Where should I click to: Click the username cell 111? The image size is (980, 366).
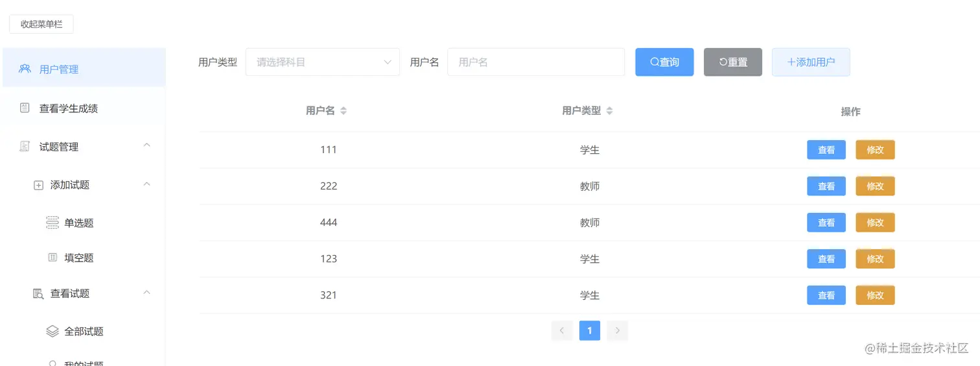[329, 150]
